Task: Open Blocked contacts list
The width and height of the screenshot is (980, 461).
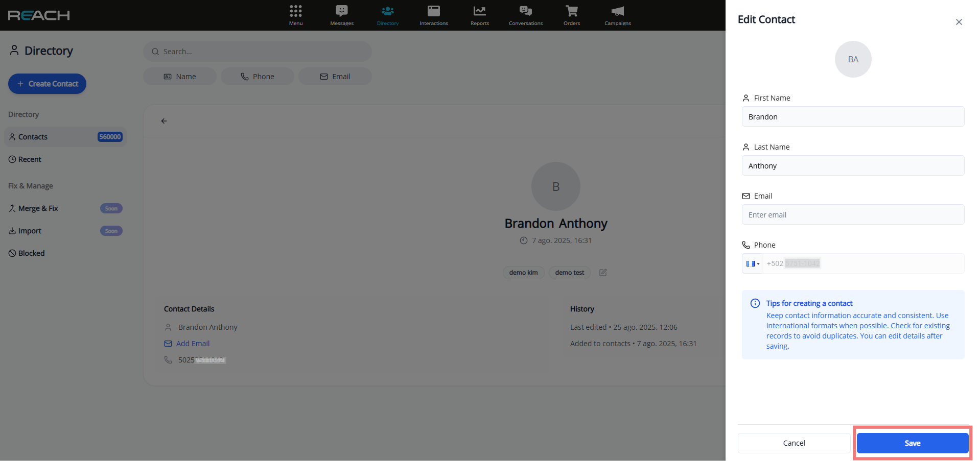Action: 65,253
